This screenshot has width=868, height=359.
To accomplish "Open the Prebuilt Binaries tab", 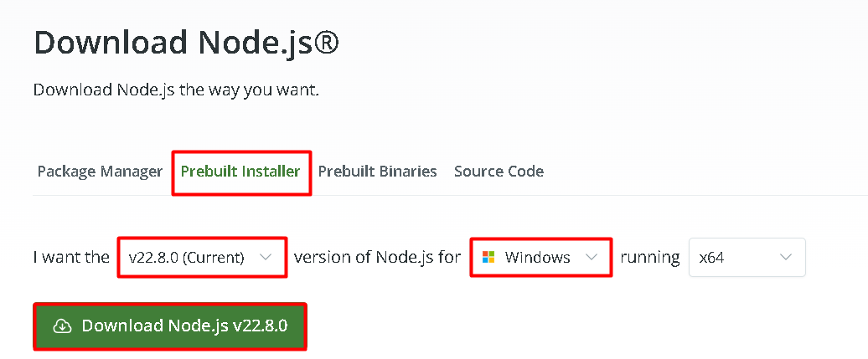I will [x=377, y=172].
